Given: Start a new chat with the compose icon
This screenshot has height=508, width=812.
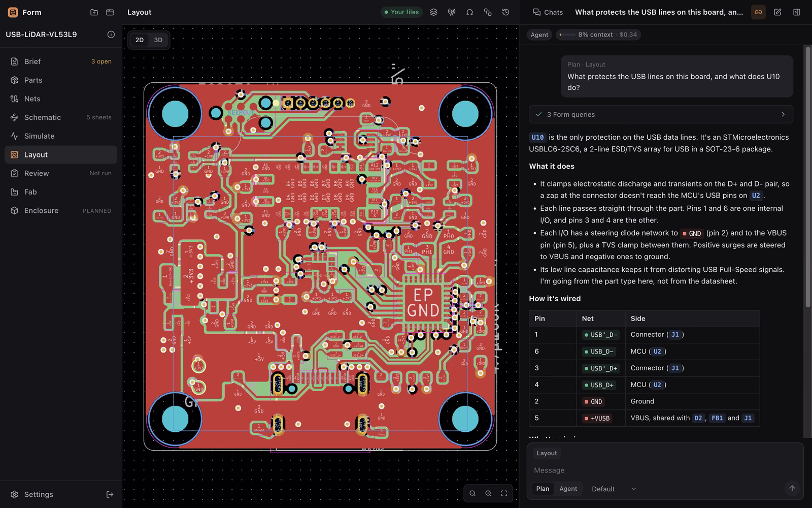Looking at the screenshot, I should pyautogui.click(x=777, y=12).
